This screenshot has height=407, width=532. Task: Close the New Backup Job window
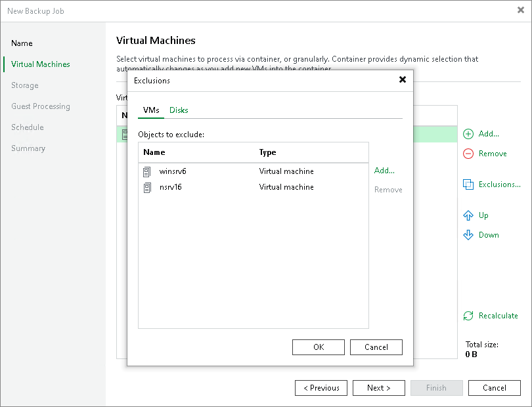coord(521,11)
